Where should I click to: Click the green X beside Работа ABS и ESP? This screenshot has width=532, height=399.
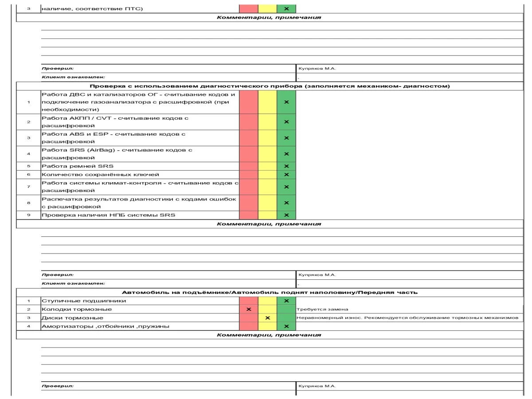[286, 138]
